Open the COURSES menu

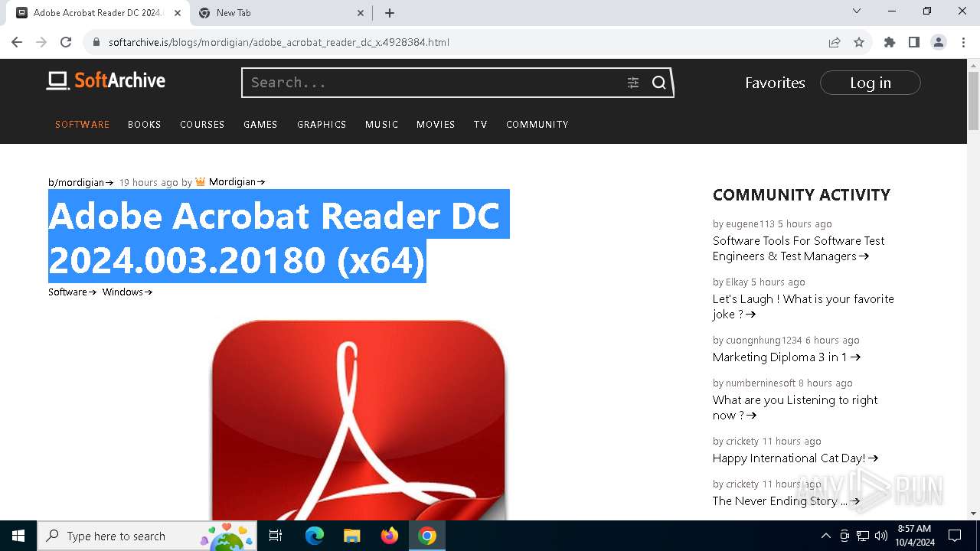pyautogui.click(x=202, y=124)
